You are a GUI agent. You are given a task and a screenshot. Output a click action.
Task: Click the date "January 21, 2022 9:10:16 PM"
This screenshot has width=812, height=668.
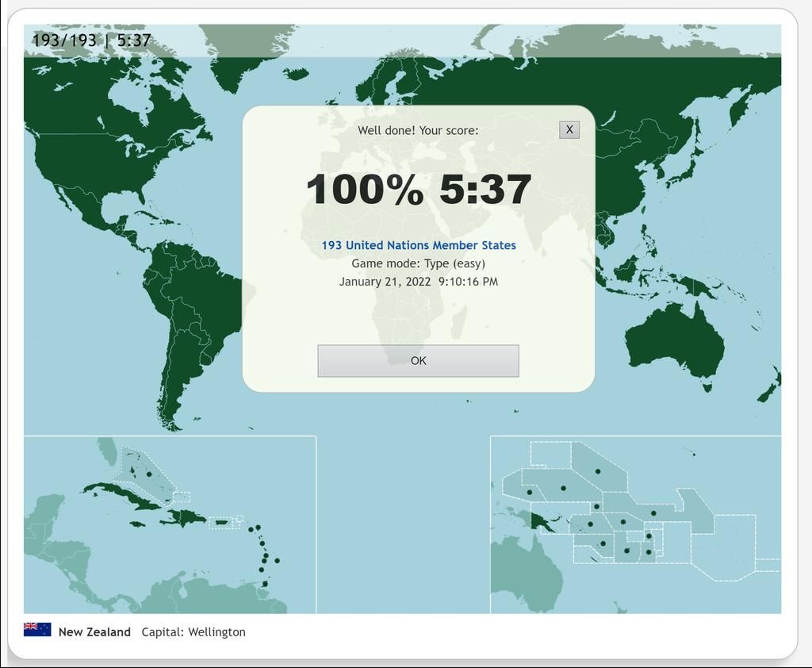point(419,282)
